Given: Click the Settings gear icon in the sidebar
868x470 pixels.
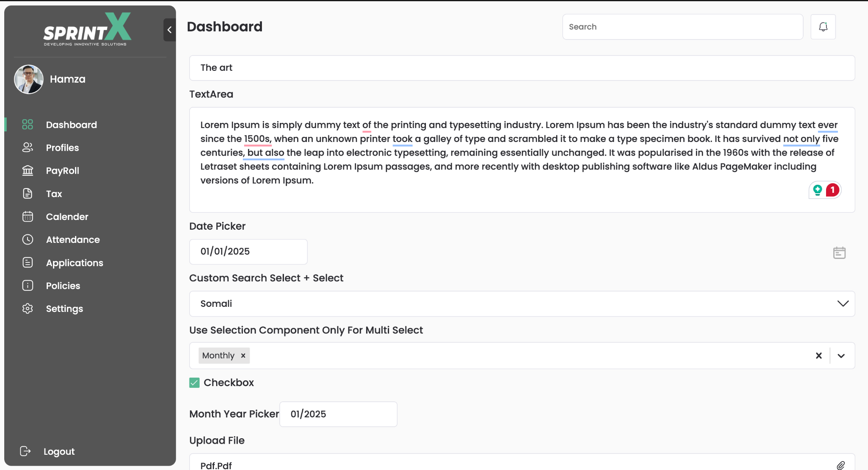Looking at the screenshot, I should pos(28,309).
